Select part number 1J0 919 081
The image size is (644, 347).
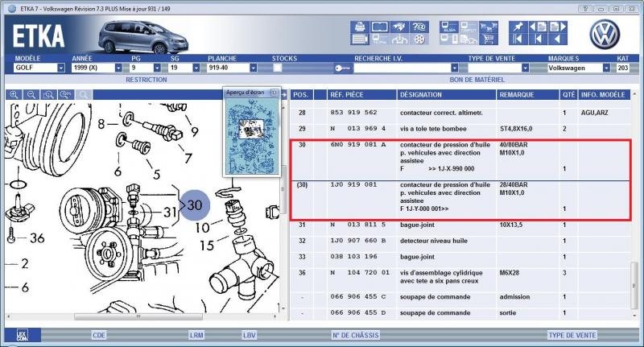tap(353, 185)
